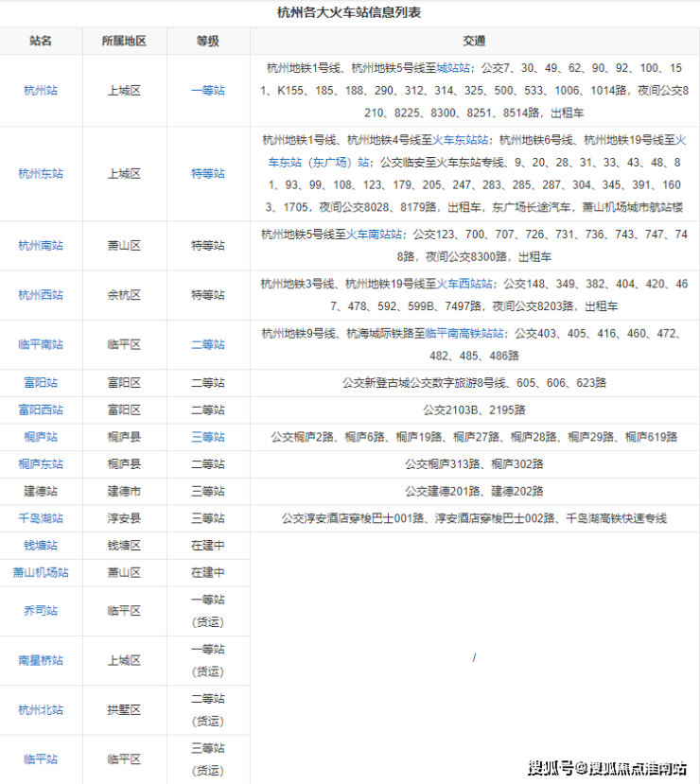Select the 钱塘站 station link
Image resolution: width=700 pixels, height=784 pixels.
[x=41, y=546]
